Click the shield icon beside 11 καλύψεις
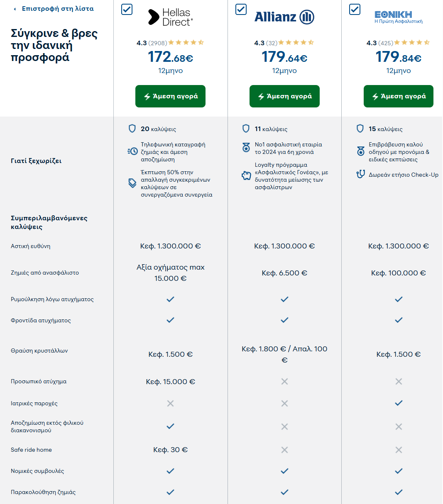 pyautogui.click(x=246, y=129)
